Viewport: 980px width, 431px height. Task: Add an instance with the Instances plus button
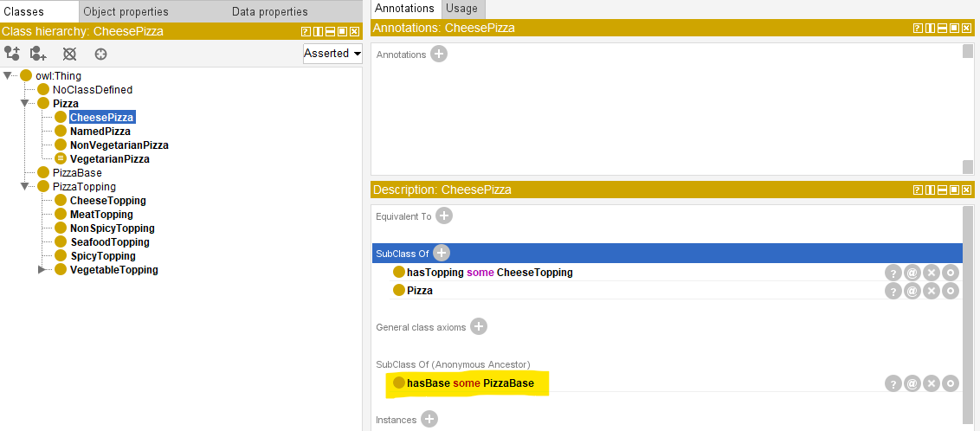point(429,419)
